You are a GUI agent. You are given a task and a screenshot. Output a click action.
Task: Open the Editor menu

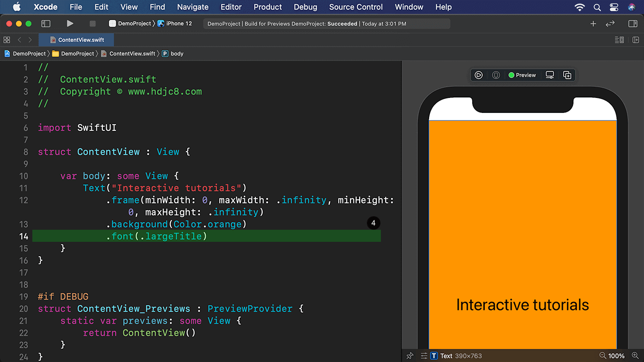(231, 7)
